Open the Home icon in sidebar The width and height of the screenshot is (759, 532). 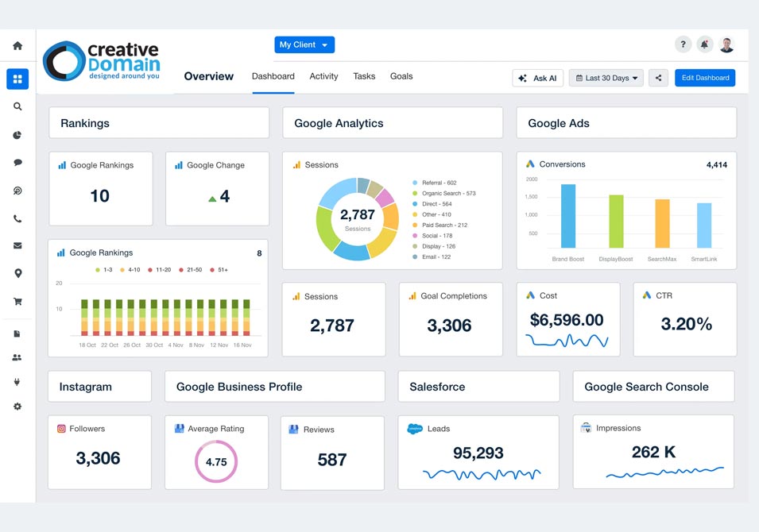[x=17, y=45]
